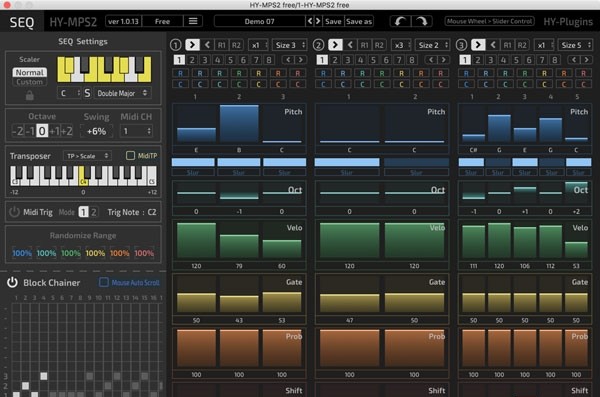Adjust sequencer 1 Pitch bar for step B

pyautogui.click(x=239, y=123)
